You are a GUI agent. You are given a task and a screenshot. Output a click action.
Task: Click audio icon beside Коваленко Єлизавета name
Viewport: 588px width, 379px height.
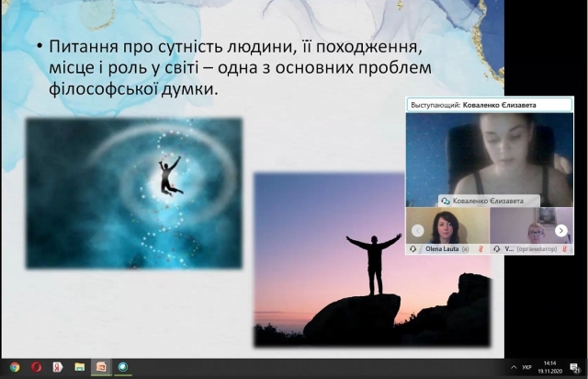445,200
